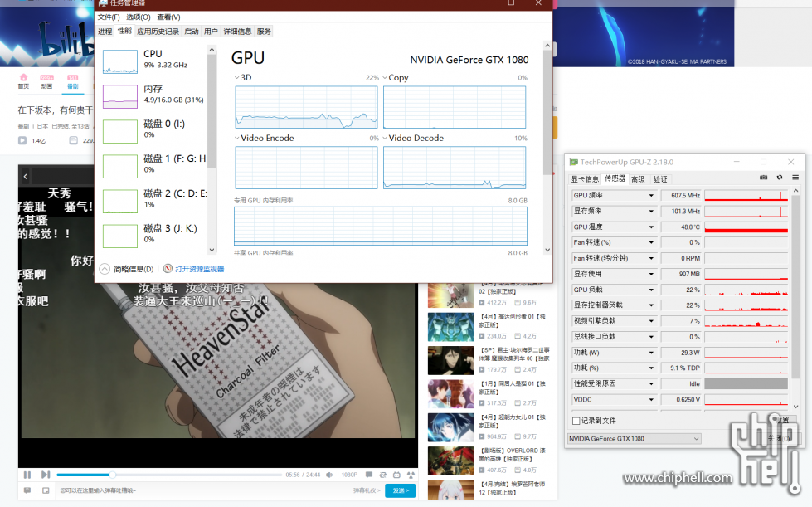Open GPU-Z hamburger menu icon

(x=795, y=177)
